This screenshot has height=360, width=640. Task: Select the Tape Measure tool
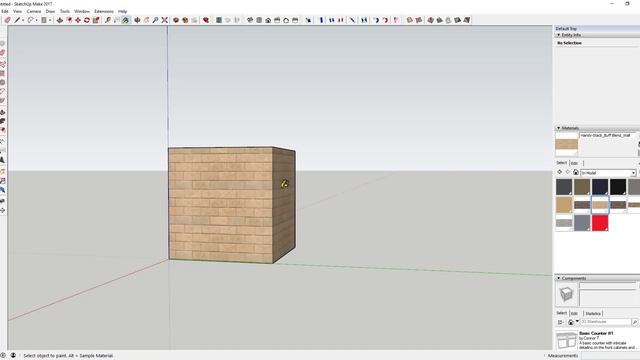(x=108, y=20)
